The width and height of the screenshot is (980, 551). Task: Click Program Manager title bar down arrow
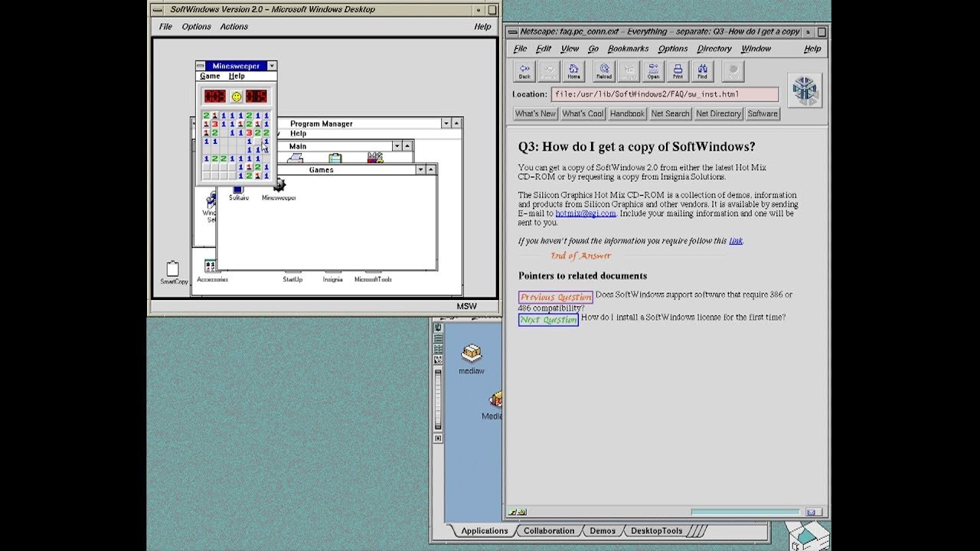click(x=446, y=123)
